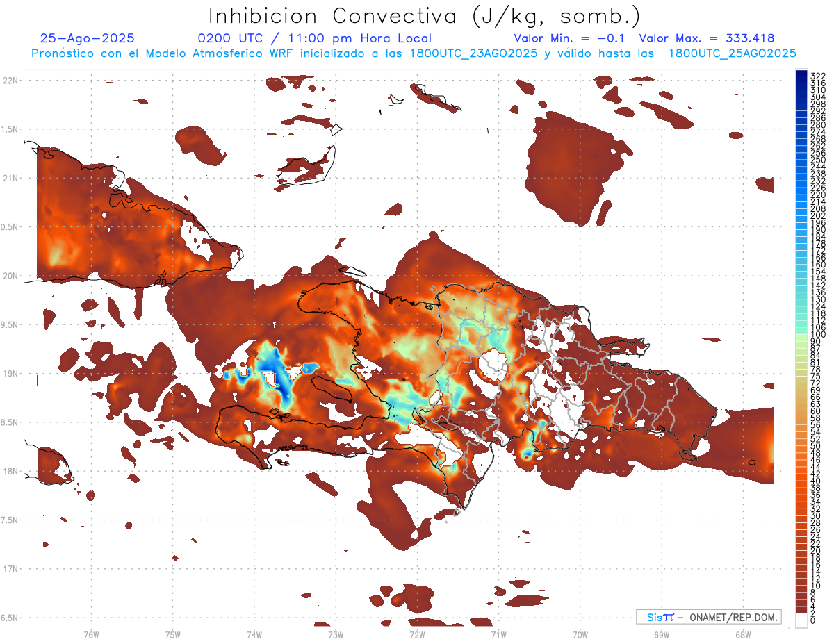Pick the white 0 swatch on color scale
Image resolution: width=834 pixels, height=644 pixels.
tap(801, 621)
